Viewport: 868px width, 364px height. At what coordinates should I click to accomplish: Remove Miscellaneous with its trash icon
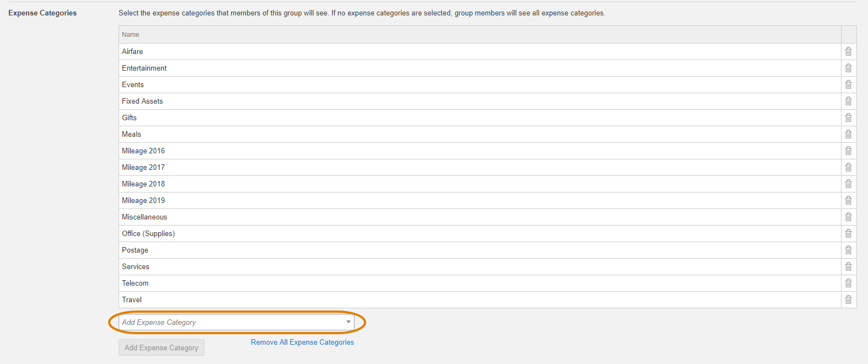tap(848, 217)
